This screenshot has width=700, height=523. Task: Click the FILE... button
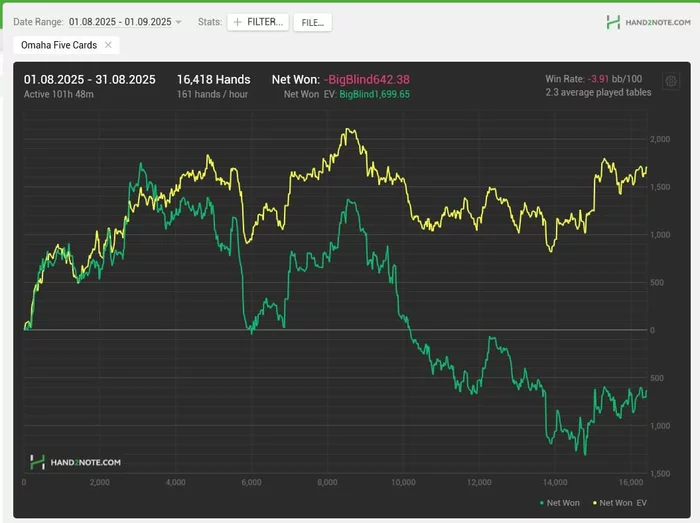click(x=311, y=22)
